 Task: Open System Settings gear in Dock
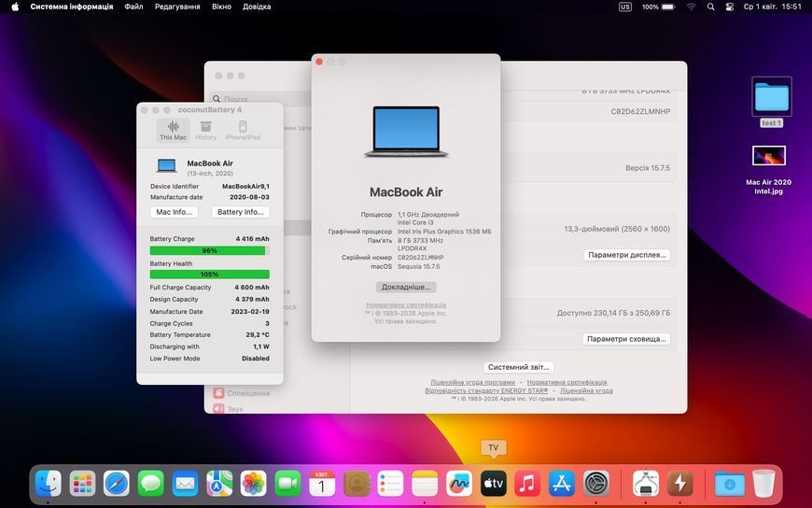click(x=596, y=483)
